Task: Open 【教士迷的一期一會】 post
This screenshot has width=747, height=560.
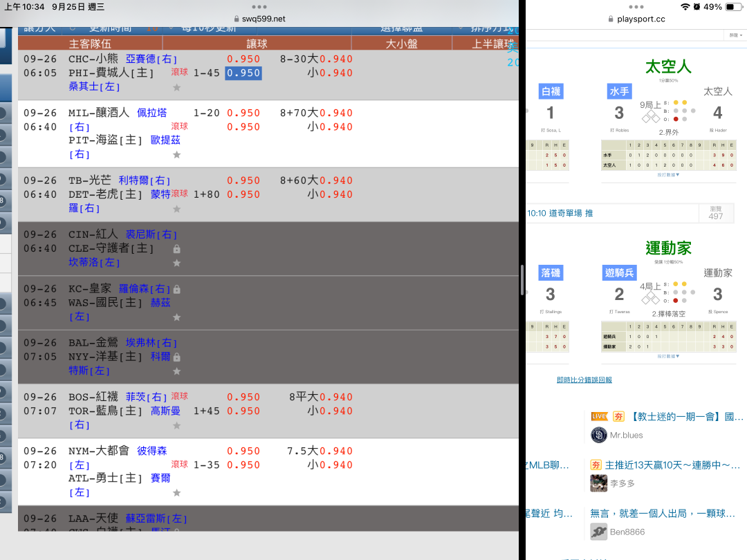Action: (x=686, y=417)
